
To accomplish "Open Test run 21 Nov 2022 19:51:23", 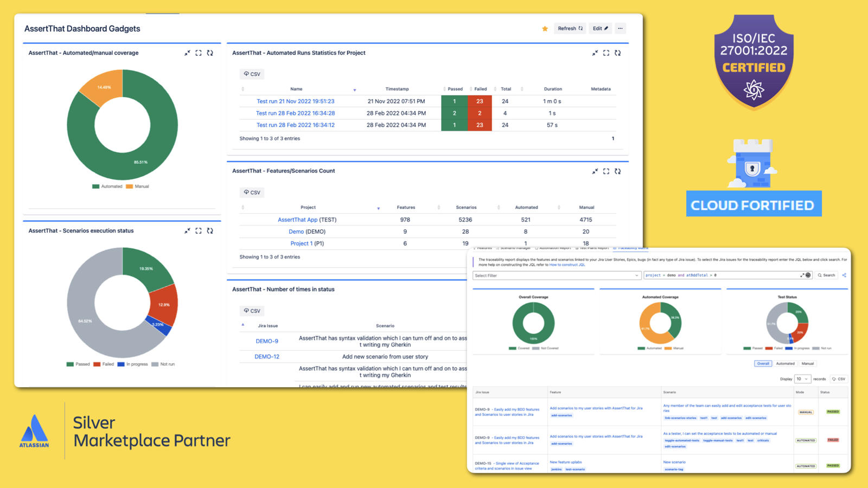I will 296,101.
